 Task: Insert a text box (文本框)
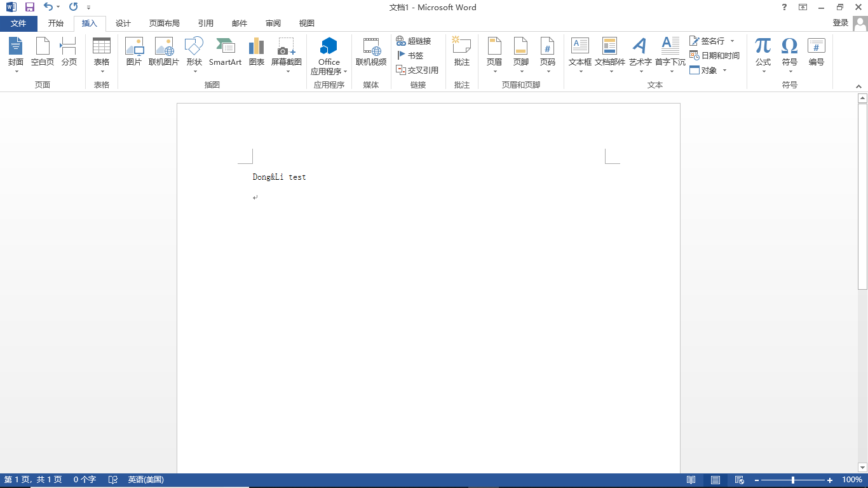[580, 55]
